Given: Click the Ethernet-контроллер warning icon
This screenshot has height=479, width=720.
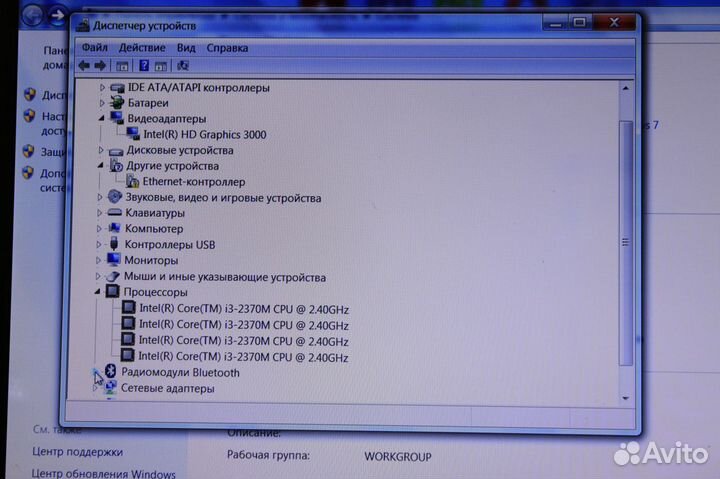Looking at the screenshot, I should coord(132,181).
